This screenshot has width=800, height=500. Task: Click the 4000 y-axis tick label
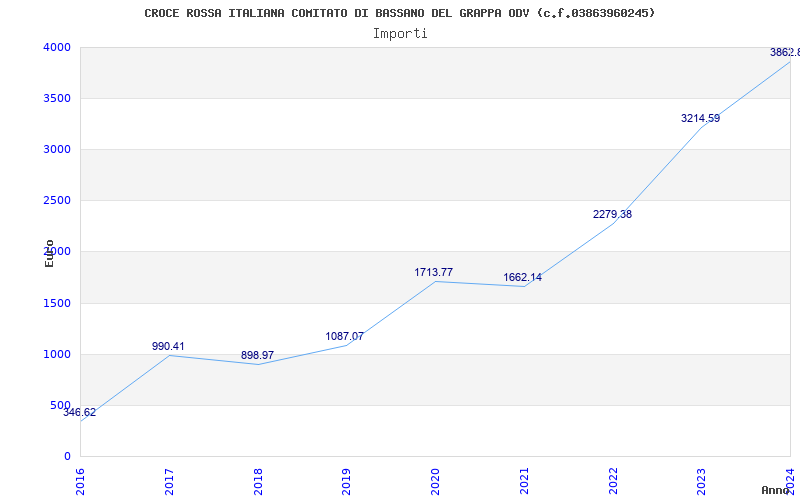click(57, 47)
